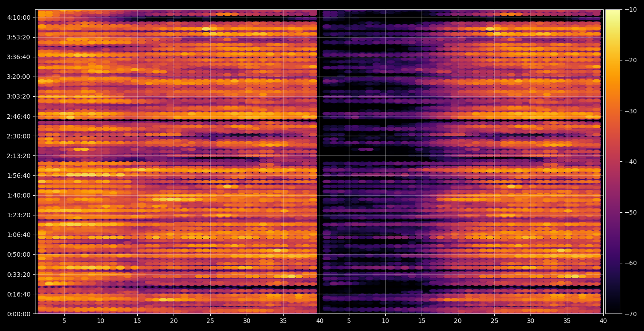Click x-axis label 10 under right heatmap

tap(385, 321)
